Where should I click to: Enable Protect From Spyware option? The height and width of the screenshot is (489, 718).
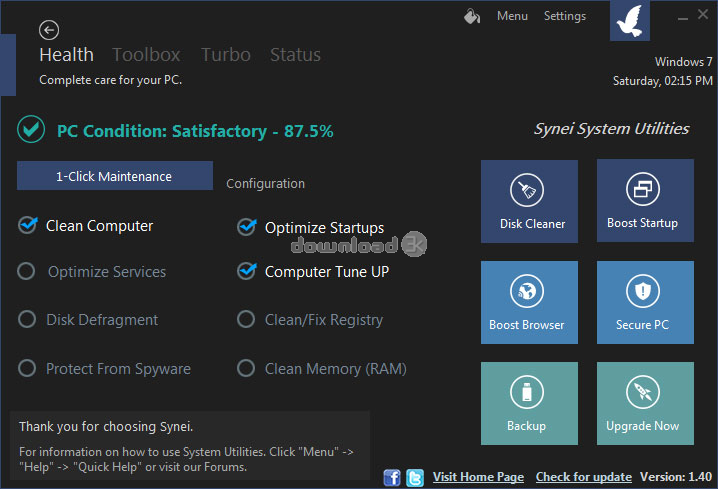27,368
